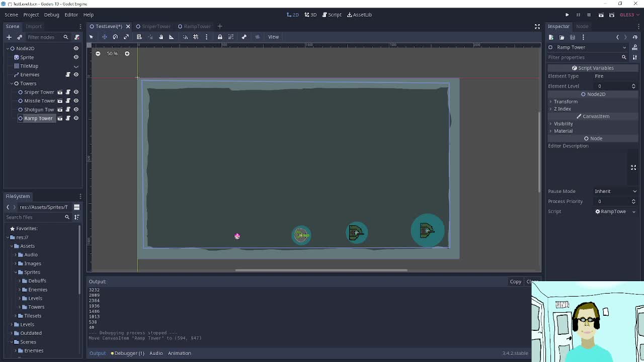This screenshot has width=644, height=362.
Task: Open the Project menu
Action: pyautogui.click(x=31, y=15)
